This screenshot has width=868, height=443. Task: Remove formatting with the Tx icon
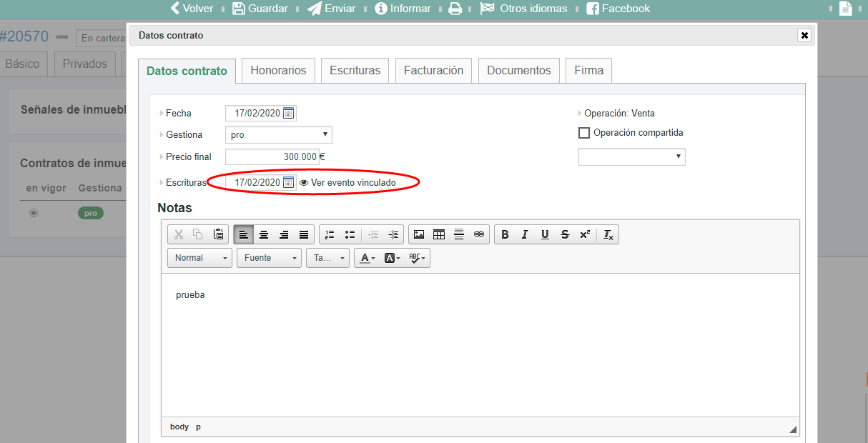click(608, 234)
